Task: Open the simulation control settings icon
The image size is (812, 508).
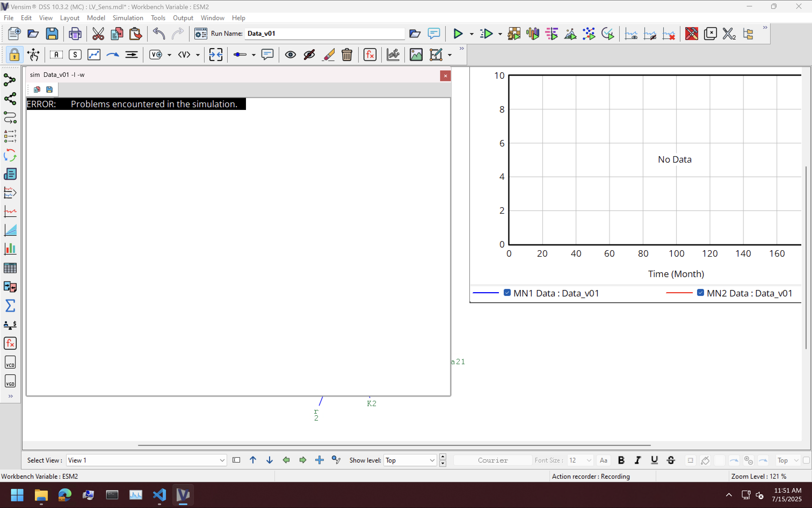Action: [201, 34]
